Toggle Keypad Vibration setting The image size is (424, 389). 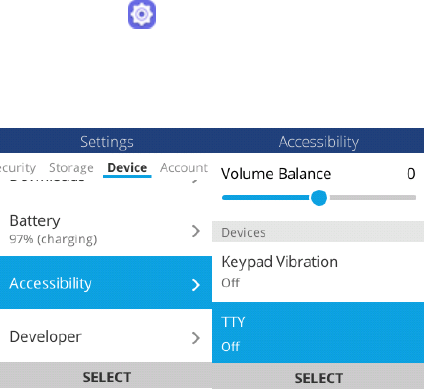point(318,271)
